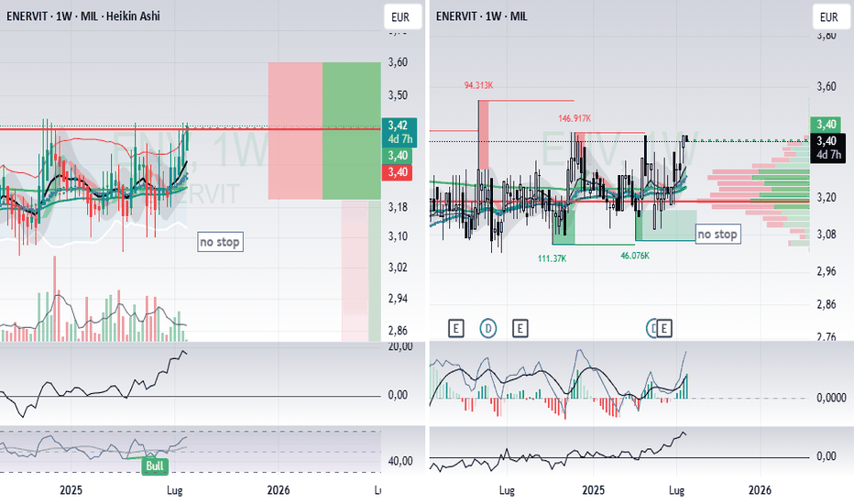The width and height of the screenshot is (854, 504).
Task: Click the green 3,40 price tag on the left chart
Action: click(x=398, y=156)
